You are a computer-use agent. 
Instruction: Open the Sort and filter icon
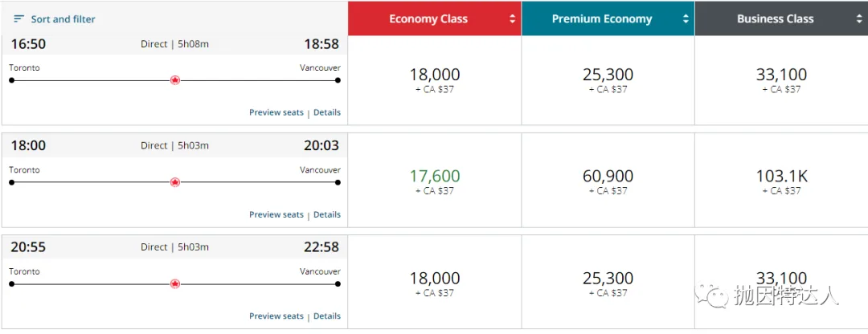tap(19, 18)
